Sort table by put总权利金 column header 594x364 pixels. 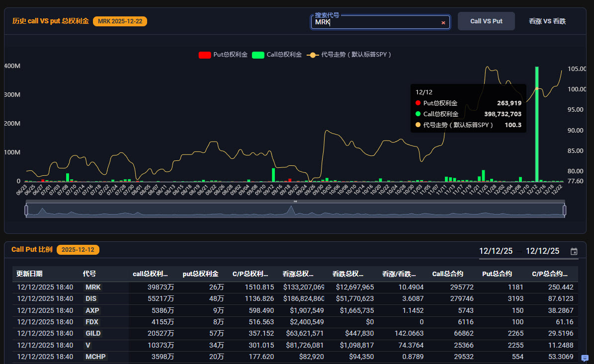(x=200, y=274)
